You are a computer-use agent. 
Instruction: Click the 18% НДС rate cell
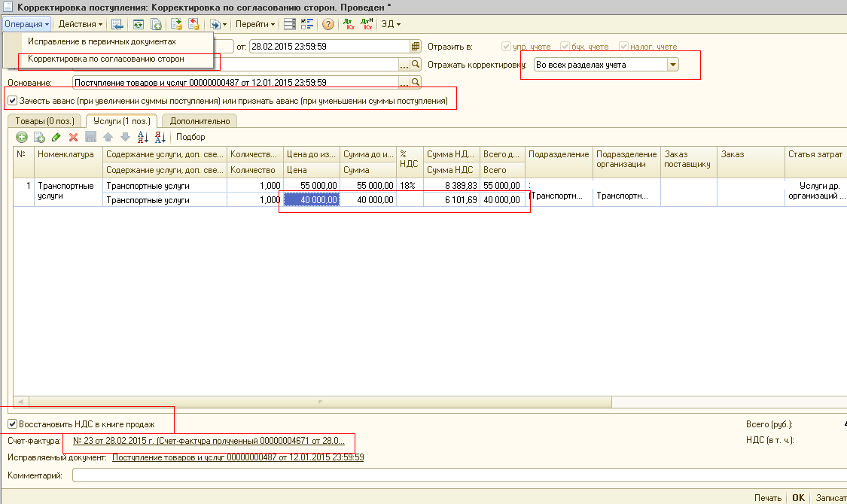(410, 186)
